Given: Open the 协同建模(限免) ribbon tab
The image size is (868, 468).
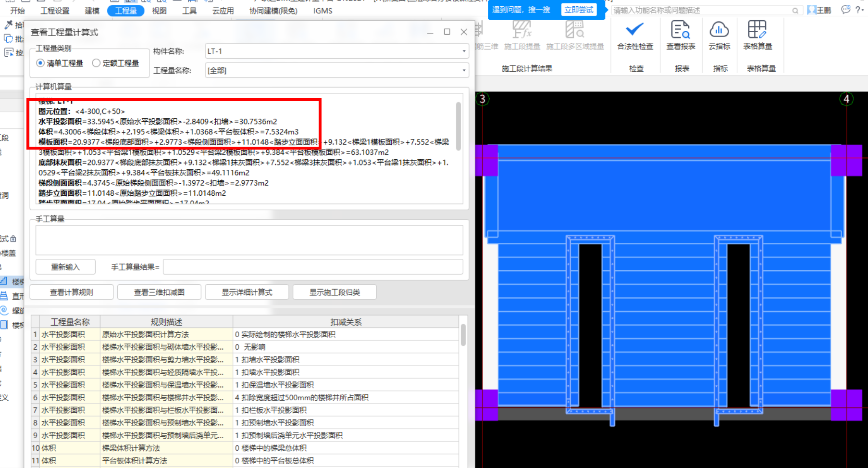Looking at the screenshot, I should click(x=273, y=10).
